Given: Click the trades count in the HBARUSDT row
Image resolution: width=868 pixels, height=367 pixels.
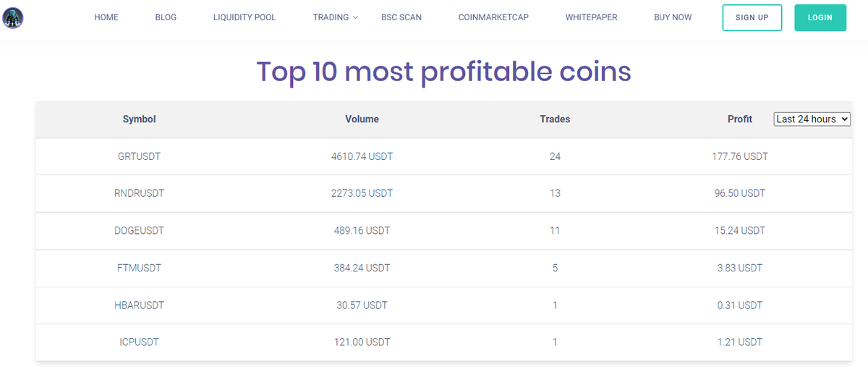Looking at the screenshot, I should [555, 305].
